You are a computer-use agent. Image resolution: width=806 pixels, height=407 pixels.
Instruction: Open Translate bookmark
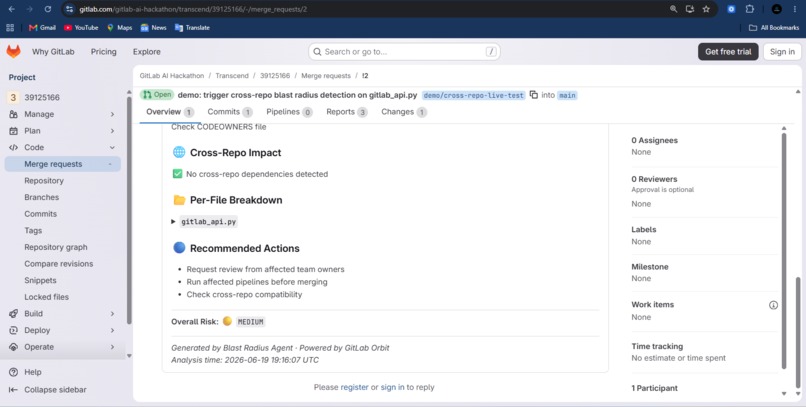192,28
